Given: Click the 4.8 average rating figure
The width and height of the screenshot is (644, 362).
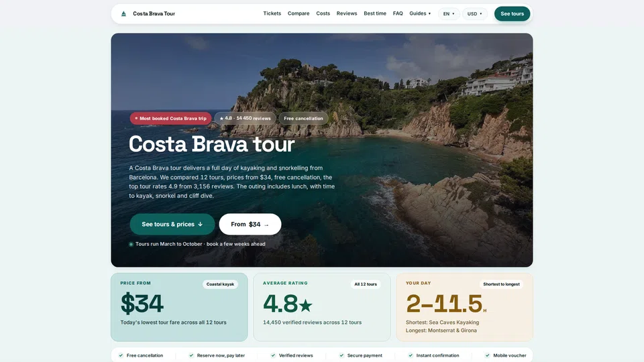Looking at the screenshot, I should point(280,303).
